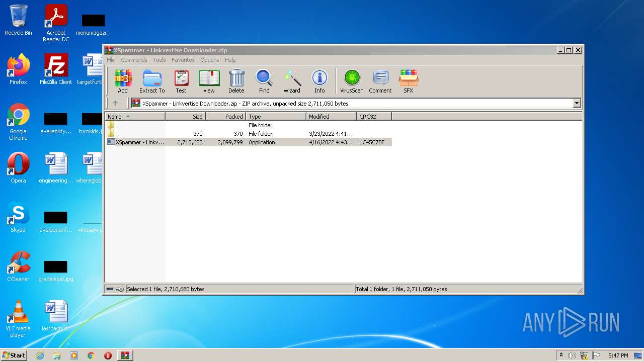Run VirusScan on the archive
The width and height of the screenshot is (644, 362).
click(352, 81)
